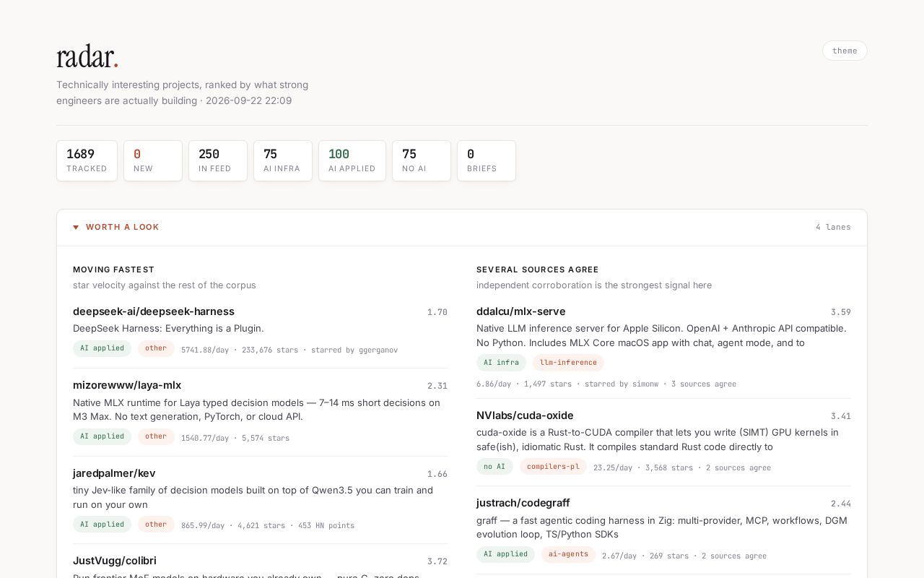Filter by the In Feed 250 card
This screenshot has width=924, height=578.
click(x=218, y=160)
